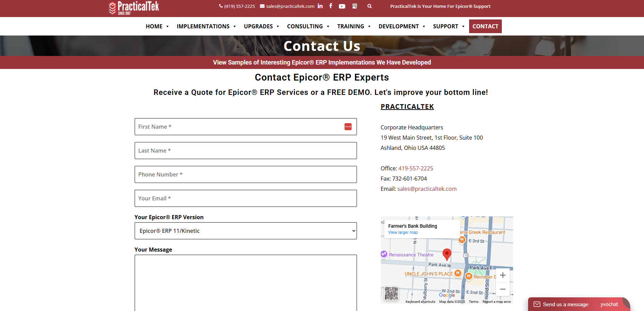Viewport: 644px width, 311px height.
Task: Click office phone 419-557-2225 link
Action: point(416,168)
